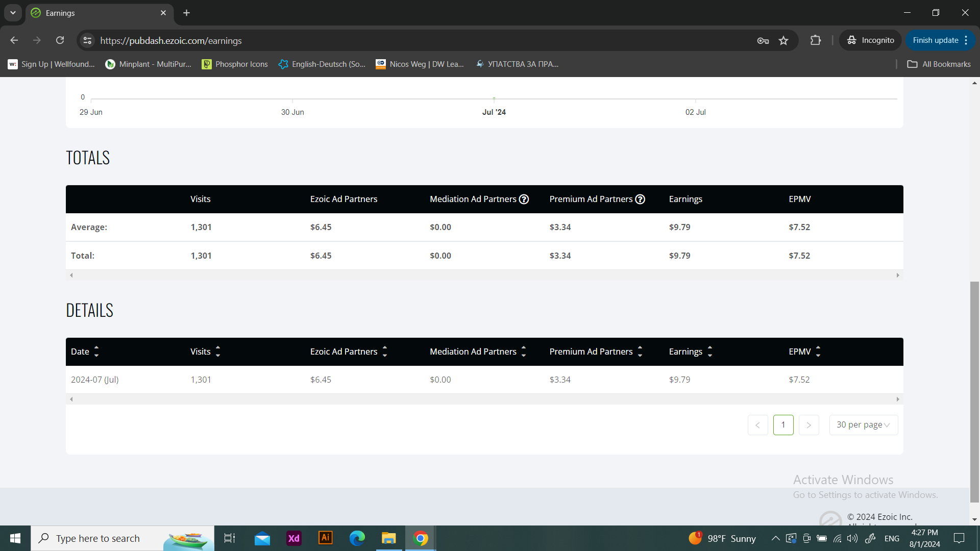Click the Totals table right scroll arrow
This screenshot has width=980, height=551.
pyautogui.click(x=898, y=275)
